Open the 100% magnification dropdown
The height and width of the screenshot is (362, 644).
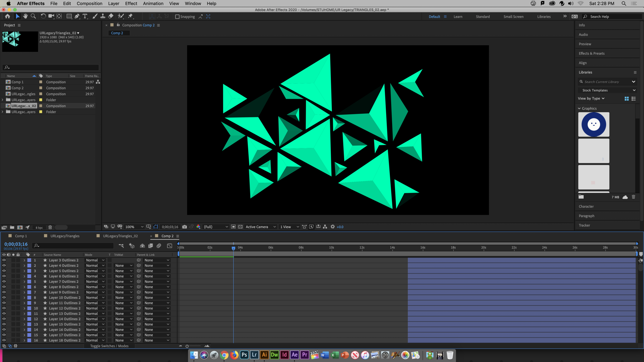point(134,227)
